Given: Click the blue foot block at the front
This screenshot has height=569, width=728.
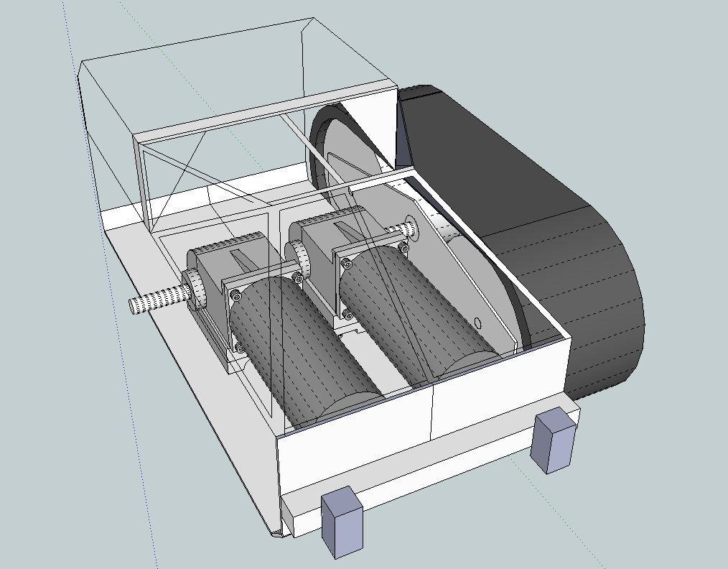Looking at the screenshot, I should pos(341,521).
